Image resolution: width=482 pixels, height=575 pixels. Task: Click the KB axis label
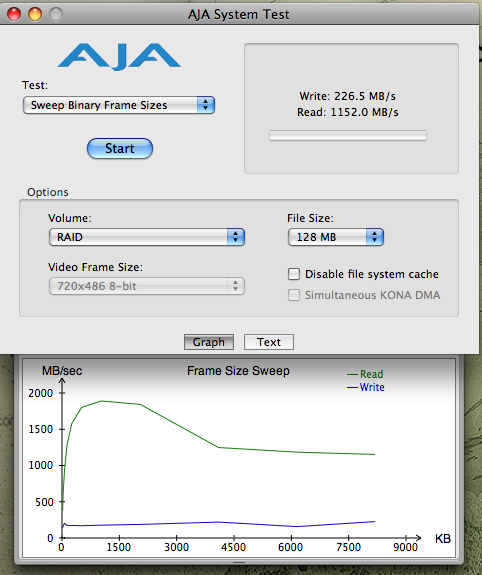click(443, 539)
